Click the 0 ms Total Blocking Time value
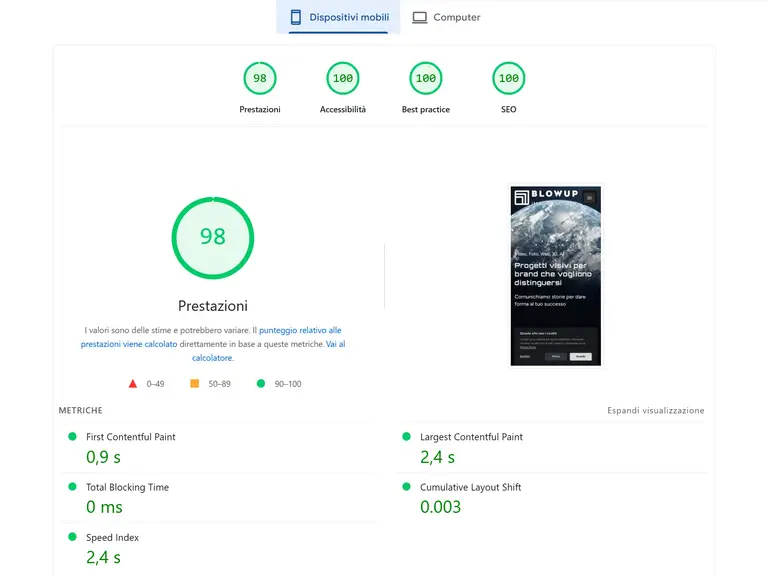Viewport: 768px width, 576px height. click(104, 507)
